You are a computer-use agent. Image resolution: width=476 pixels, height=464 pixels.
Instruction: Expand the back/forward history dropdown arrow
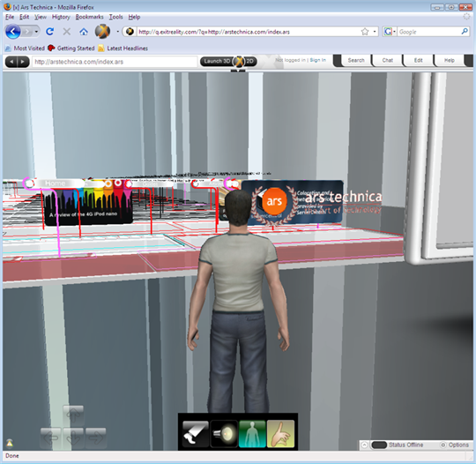[36, 32]
